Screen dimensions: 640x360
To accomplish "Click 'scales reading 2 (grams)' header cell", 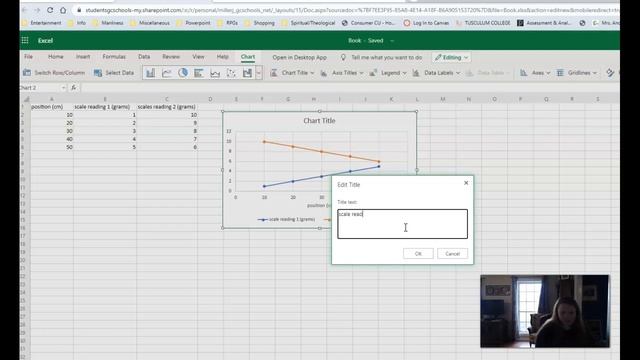I will click(x=167, y=107).
